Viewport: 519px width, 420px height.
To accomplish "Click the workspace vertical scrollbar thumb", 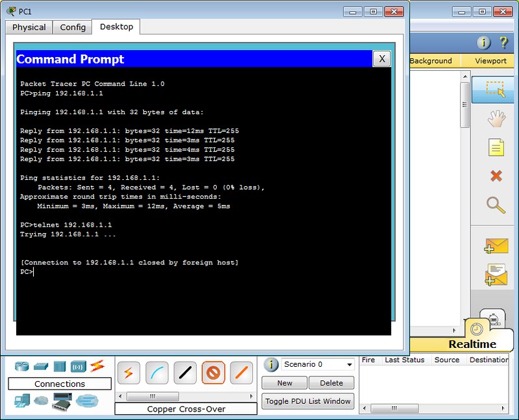I will [465, 105].
